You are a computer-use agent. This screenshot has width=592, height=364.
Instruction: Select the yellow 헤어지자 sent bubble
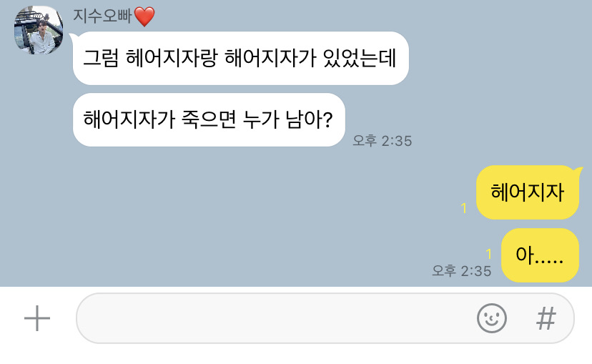528,192
